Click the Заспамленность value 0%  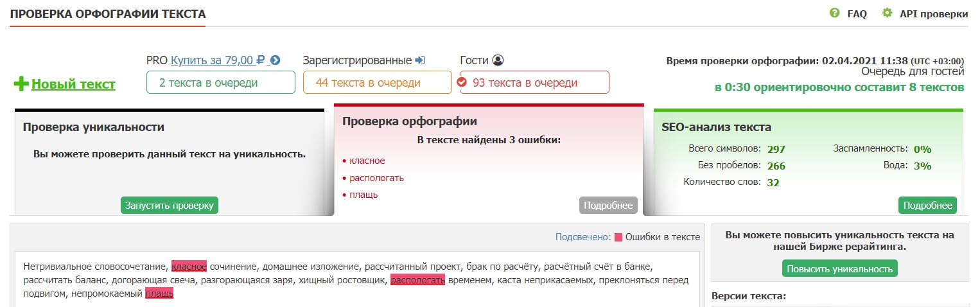923,149
